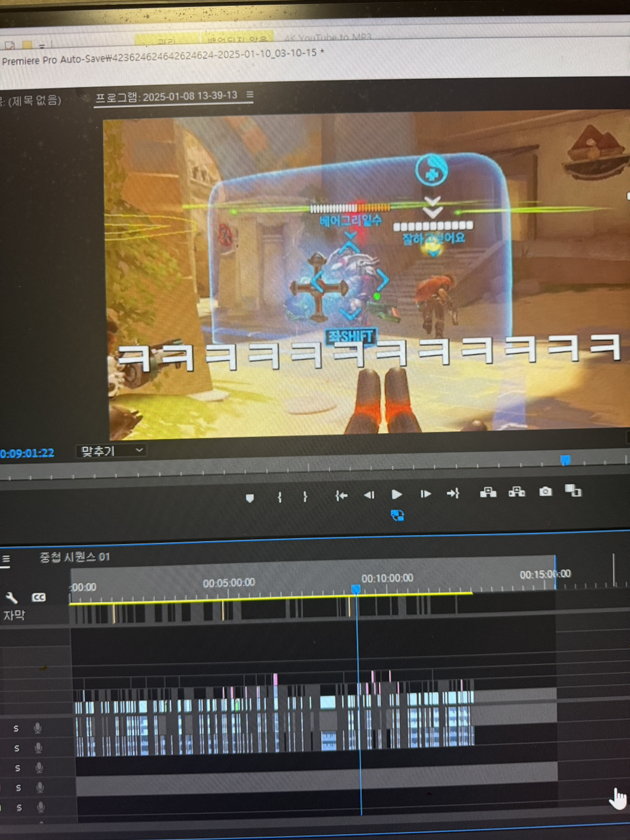Screen dimensions: 630x840
Task: Switch to the 4K YouTube to MP3 window tab
Action: tap(328, 38)
